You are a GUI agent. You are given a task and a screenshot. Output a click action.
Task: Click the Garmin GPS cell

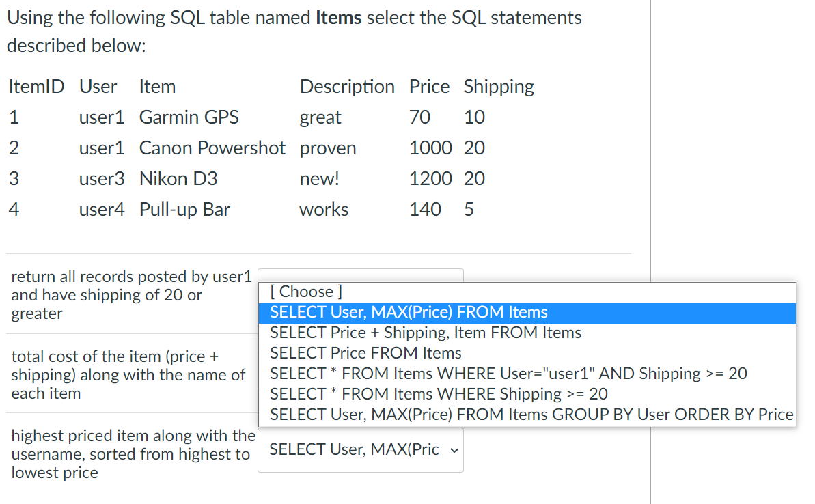coord(189,117)
